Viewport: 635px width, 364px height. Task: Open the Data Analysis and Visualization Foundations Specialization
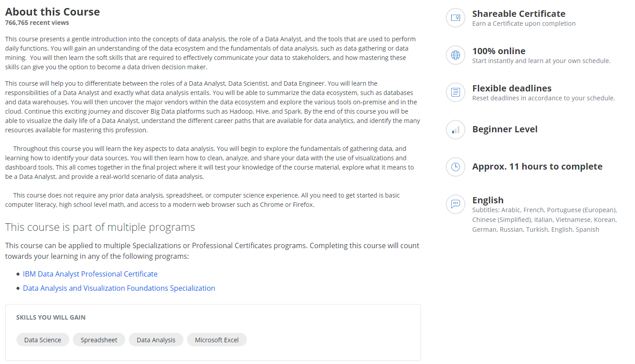click(x=119, y=288)
